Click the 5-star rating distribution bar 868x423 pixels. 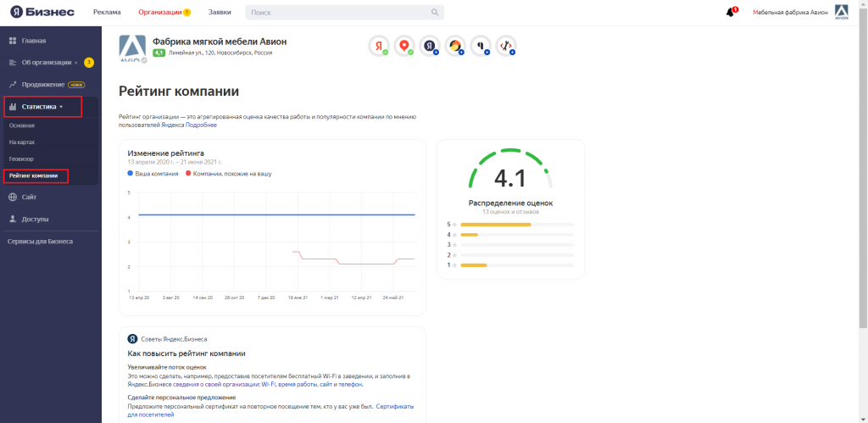(x=515, y=225)
